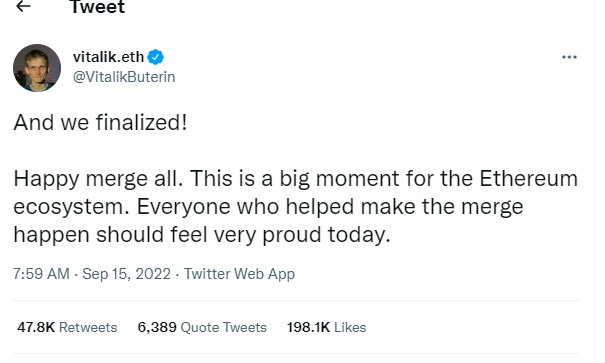Click the Tweet page header title
The image size is (605, 363).
(97, 7)
